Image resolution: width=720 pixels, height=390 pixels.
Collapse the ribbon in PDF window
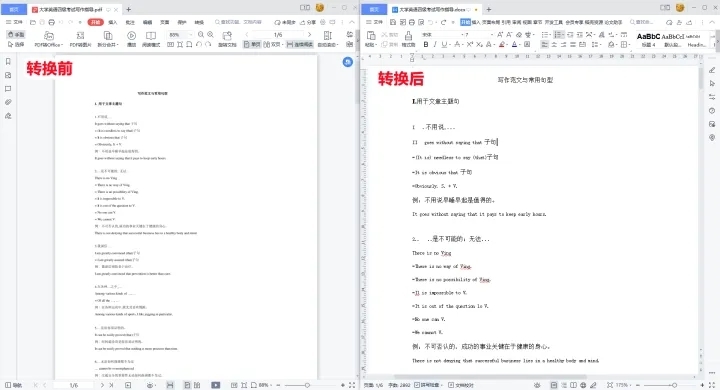[x=352, y=22]
